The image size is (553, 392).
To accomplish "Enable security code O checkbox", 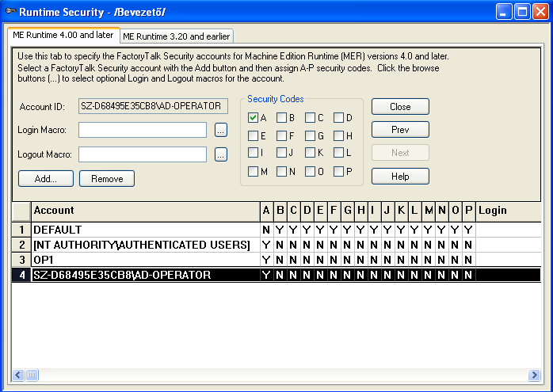I will click(310, 172).
